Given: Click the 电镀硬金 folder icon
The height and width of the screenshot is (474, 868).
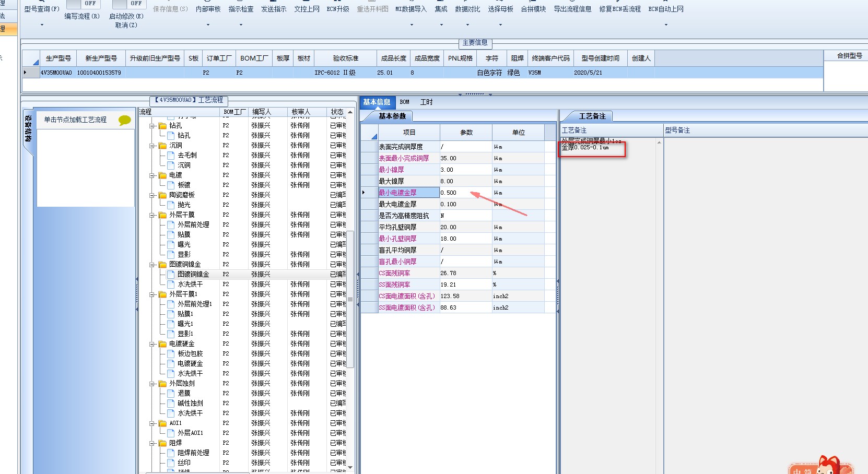Looking at the screenshot, I should (162, 344).
